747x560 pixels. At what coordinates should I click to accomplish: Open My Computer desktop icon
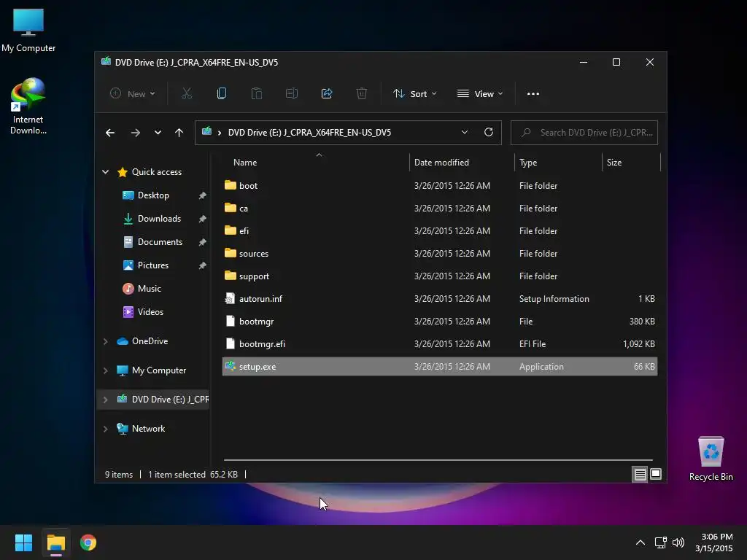click(28, 31)
